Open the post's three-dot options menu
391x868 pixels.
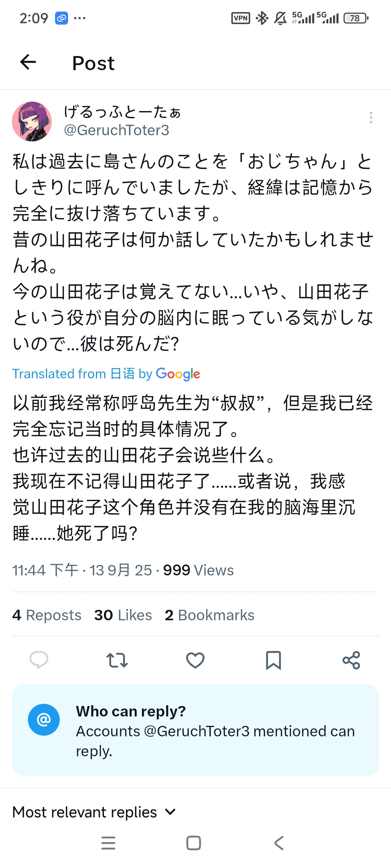(x=371, y=118)
